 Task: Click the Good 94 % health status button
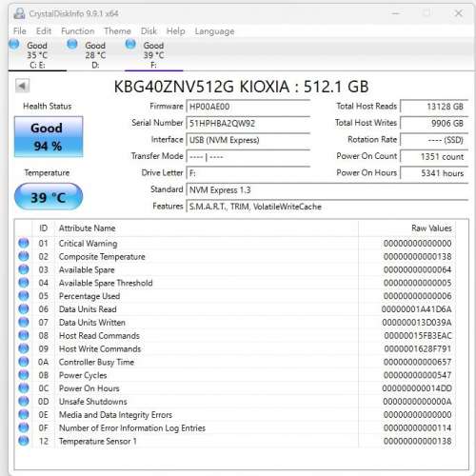(x=49, y=136)
